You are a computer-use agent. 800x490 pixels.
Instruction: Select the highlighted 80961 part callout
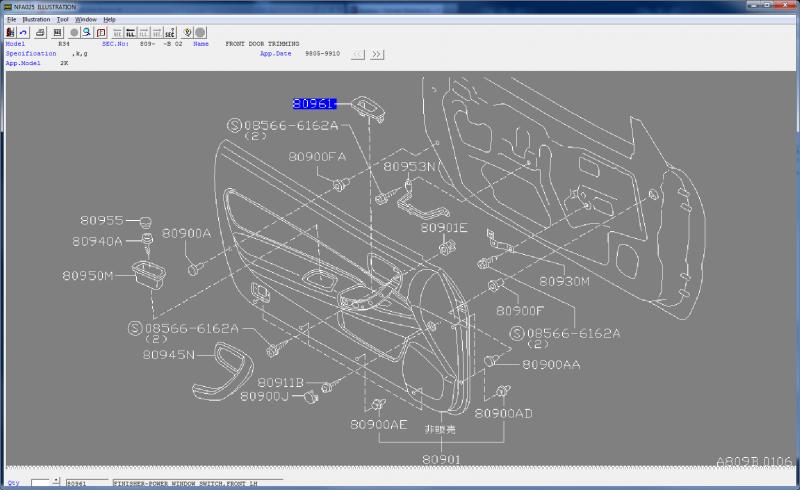(314, 103)
